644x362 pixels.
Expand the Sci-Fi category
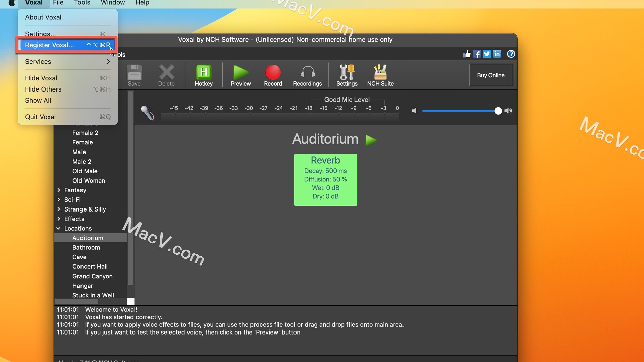(59, 200)
